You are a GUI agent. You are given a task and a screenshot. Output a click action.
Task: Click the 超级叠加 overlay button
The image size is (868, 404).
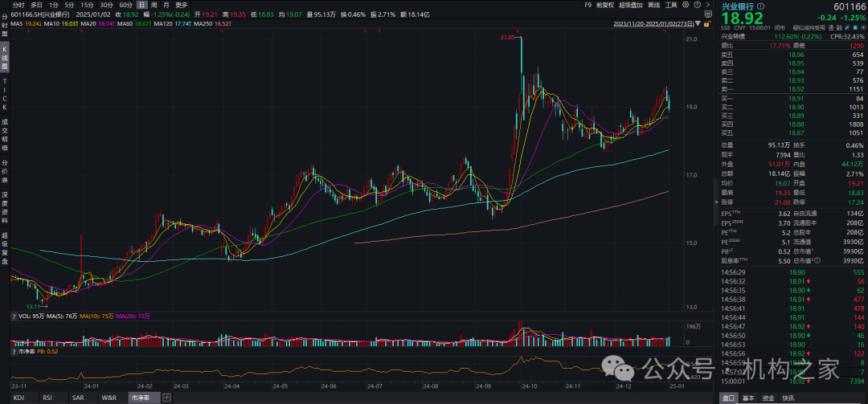tap(632, 5)
